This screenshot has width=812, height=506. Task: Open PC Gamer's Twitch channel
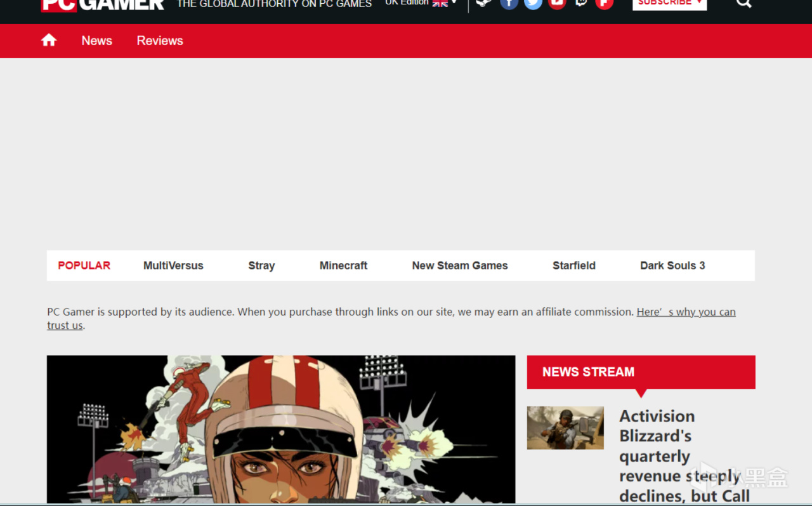(581, 3)
